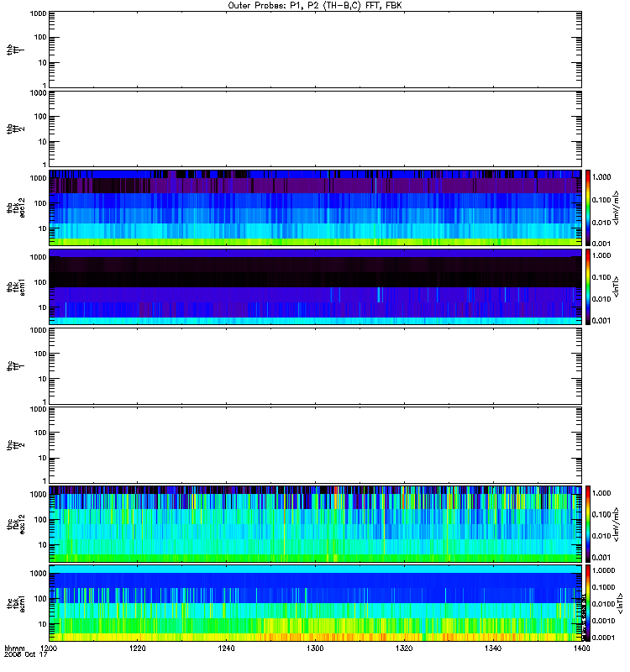Viewport: 630px width, 672px height.
Task: Click the "0.1000" color bar tick value
Action: click(x=604, y=587)
